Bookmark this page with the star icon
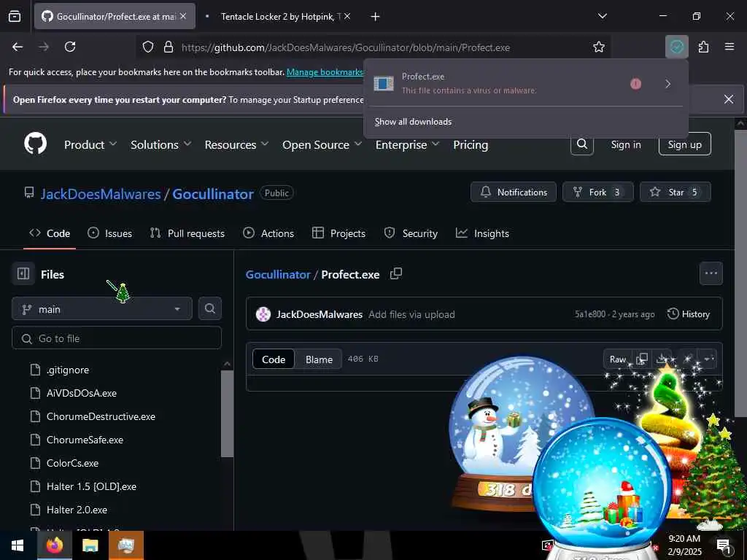 click(599, 47)
